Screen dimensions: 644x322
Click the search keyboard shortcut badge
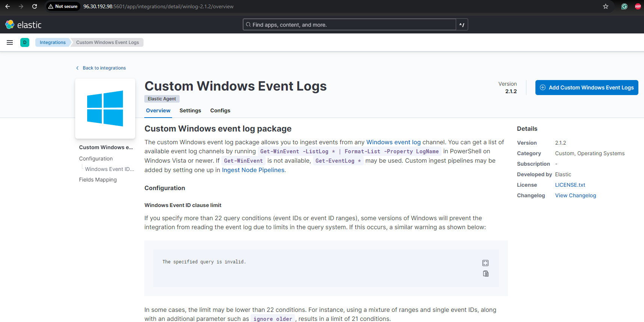tap(462, 25)
